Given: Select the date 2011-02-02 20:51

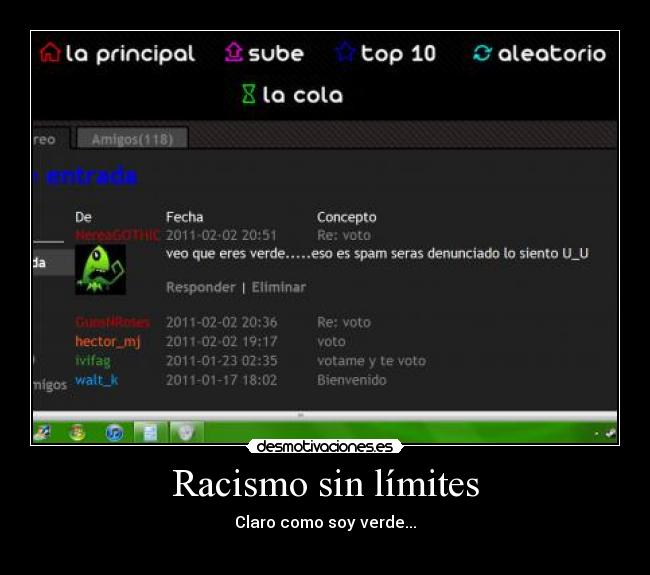Looking at the screenshot, I should coord(221,235).
